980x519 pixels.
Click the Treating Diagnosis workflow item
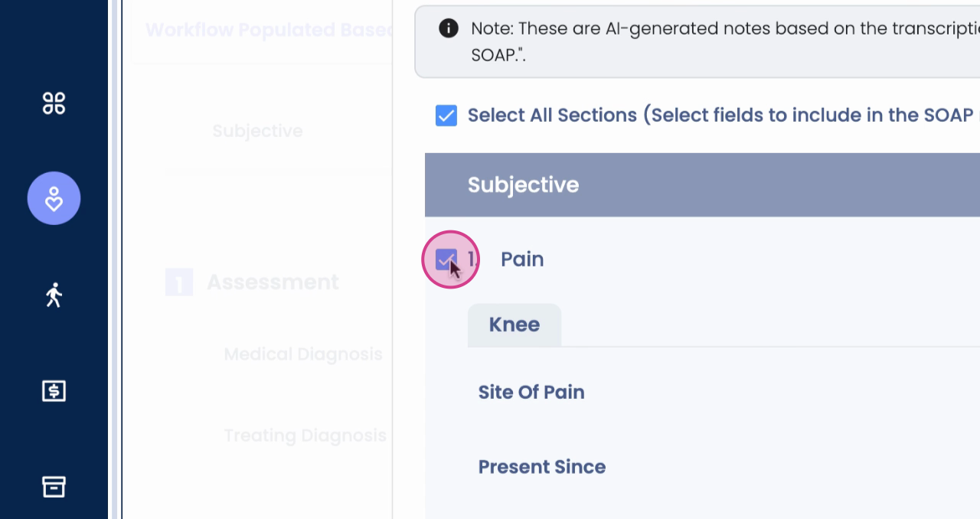[305, 436]
